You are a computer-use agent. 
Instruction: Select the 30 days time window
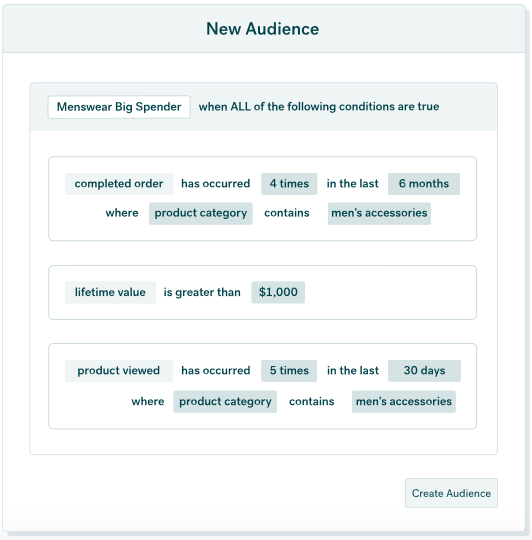click(x=424, y=371)
